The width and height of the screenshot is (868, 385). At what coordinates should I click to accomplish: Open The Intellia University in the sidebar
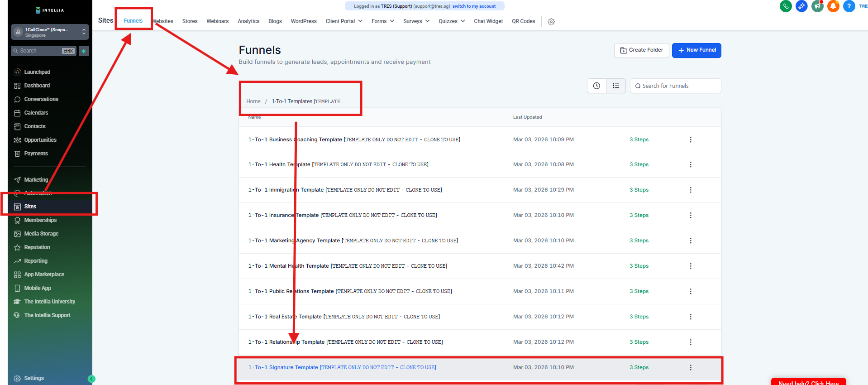50,302
